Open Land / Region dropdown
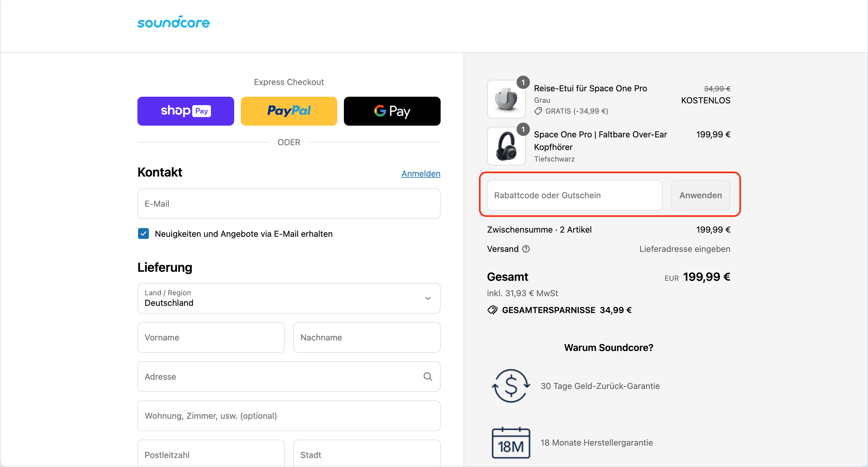 pyautogui.click(x=289, y=298)
